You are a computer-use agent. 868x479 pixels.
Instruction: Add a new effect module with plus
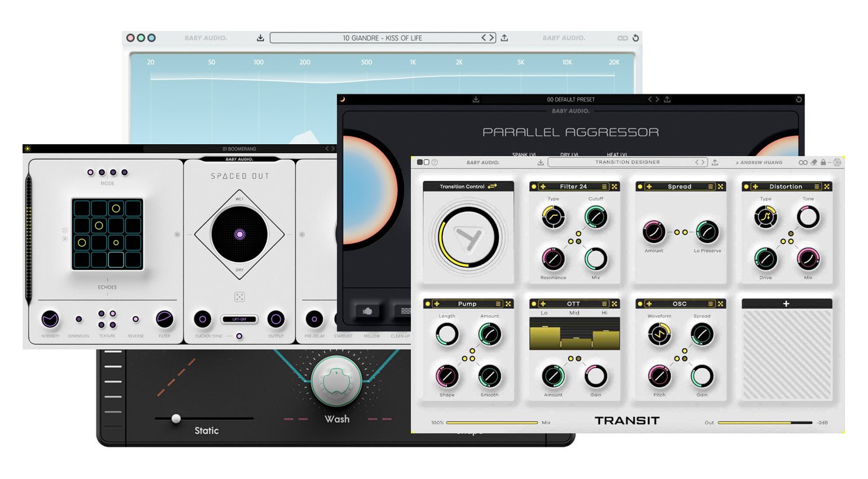[786, 304]
